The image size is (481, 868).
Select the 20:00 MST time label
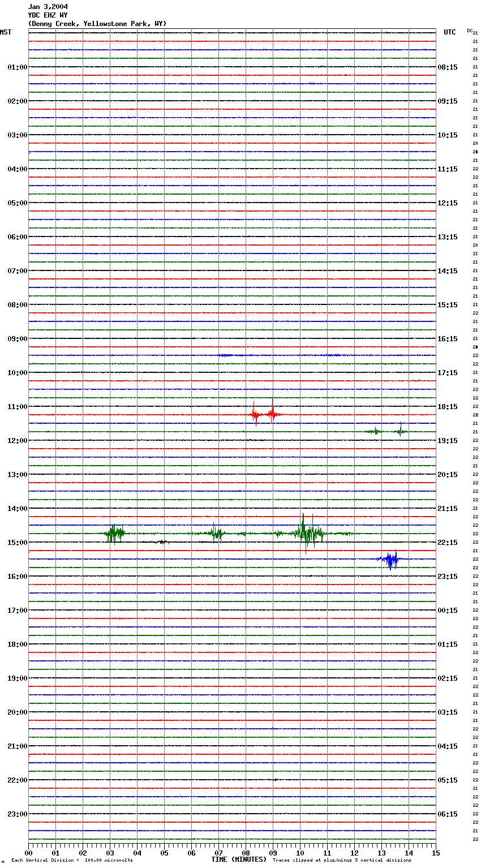tap(17, 712)
